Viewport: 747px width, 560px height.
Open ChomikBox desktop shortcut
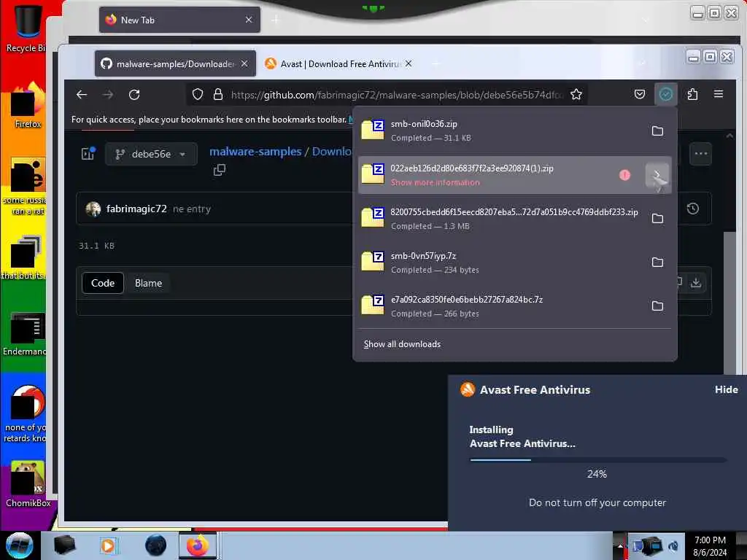28,483
